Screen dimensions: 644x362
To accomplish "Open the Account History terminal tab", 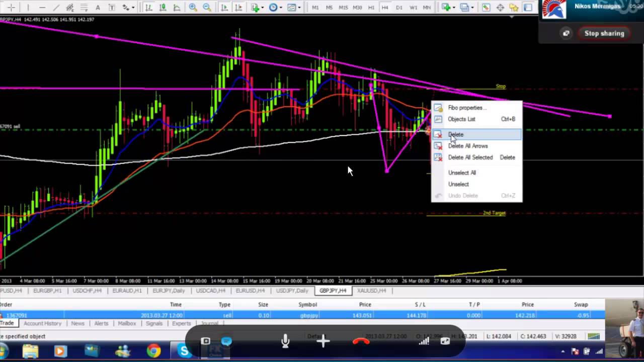I will pyautogui.click(x=42, y=323).
